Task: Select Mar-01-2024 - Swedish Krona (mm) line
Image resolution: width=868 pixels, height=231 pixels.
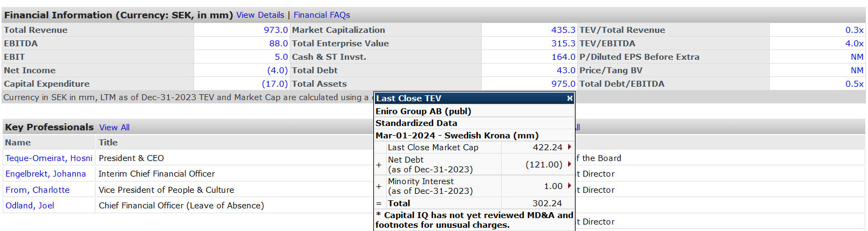Action: click(x=457, y=136)
